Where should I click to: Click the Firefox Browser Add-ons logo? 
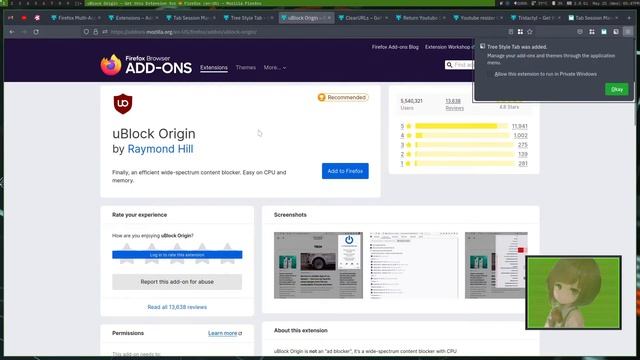[146, 65]
